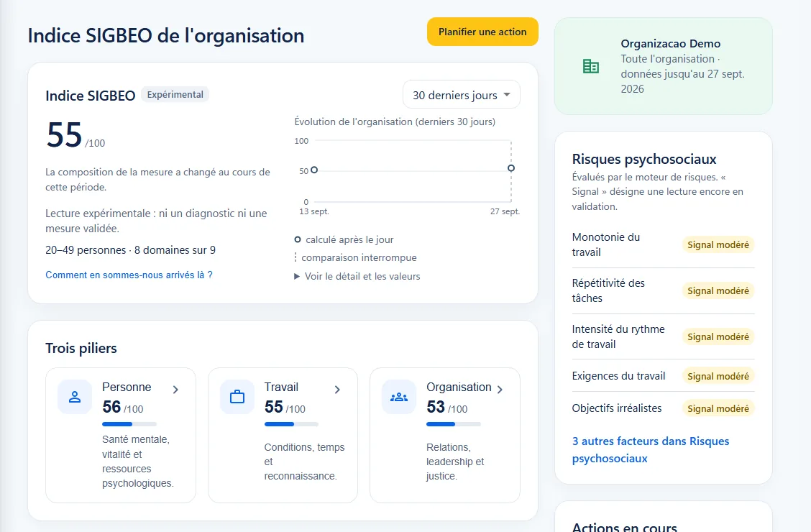Image resolution: width=811 pixels, height=532 pixels.
Task: Click the 55 /100 index score
Action: pos(75,135)
